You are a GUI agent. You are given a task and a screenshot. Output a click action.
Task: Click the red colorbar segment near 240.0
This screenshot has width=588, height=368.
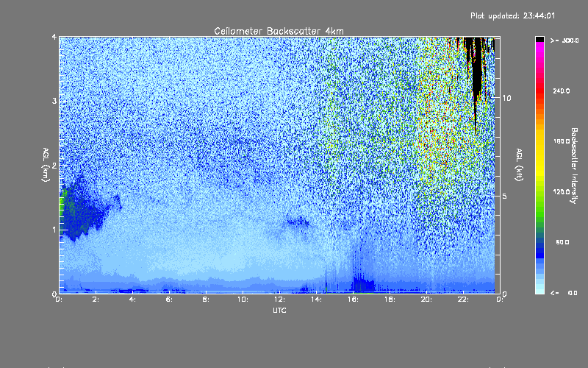pyautogui.click(x=539, y=91)
